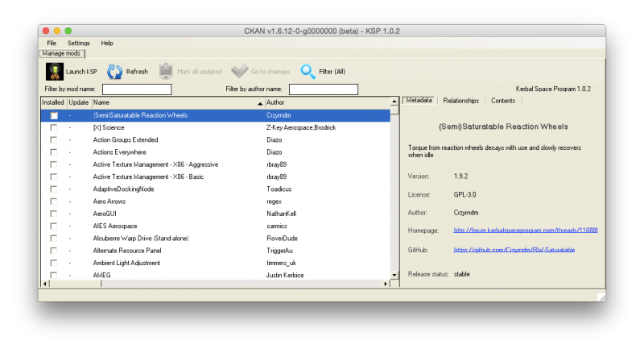Click the Filter by author name field
Viewport: 644px width, 353px height.
[323, 89]
